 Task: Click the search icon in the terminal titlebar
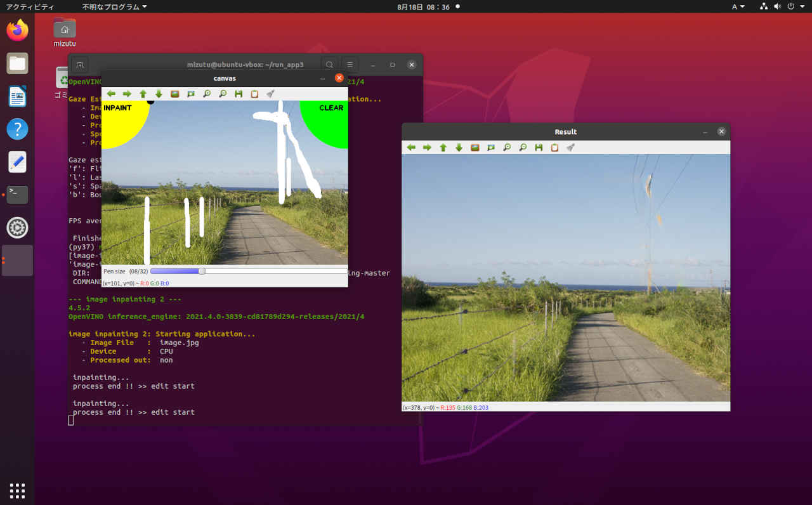(329, 64)
